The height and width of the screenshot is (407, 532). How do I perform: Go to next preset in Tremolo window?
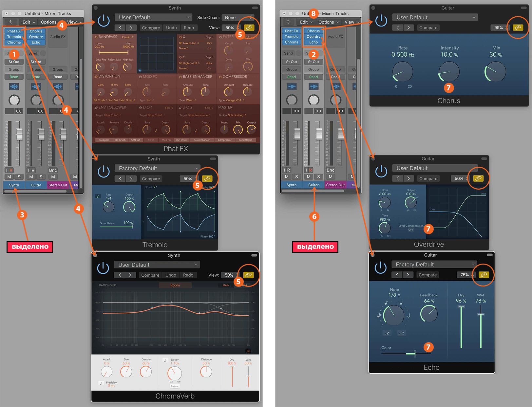pos(131,178)
